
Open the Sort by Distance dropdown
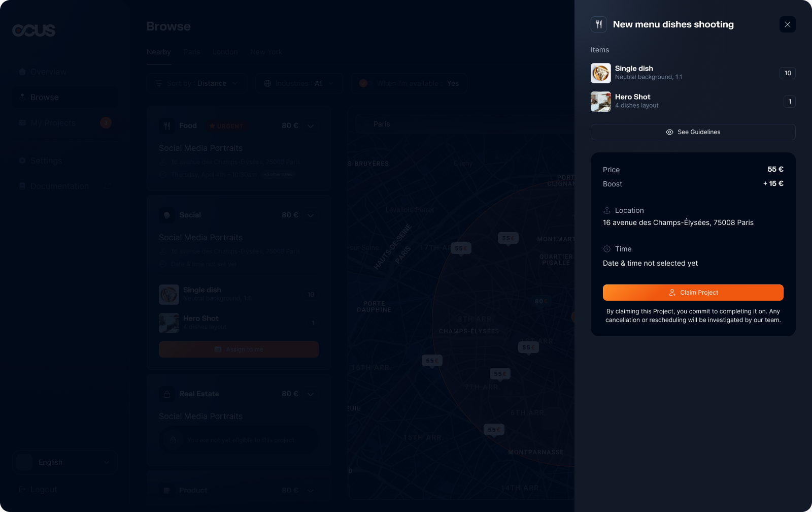(196, 83)
